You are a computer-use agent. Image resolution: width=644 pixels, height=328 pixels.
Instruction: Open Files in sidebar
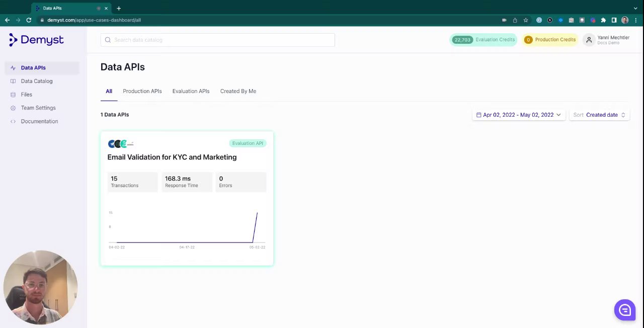tap(42, 95)
